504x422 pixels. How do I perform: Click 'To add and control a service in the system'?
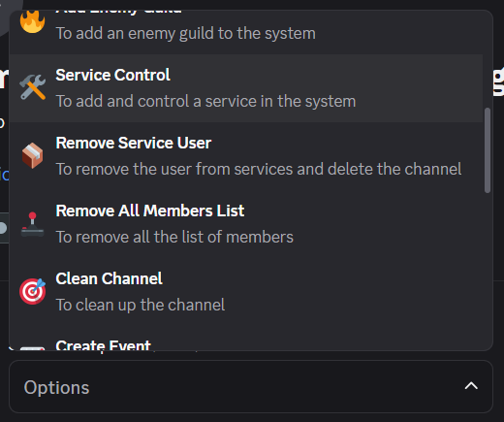point(205,102)
